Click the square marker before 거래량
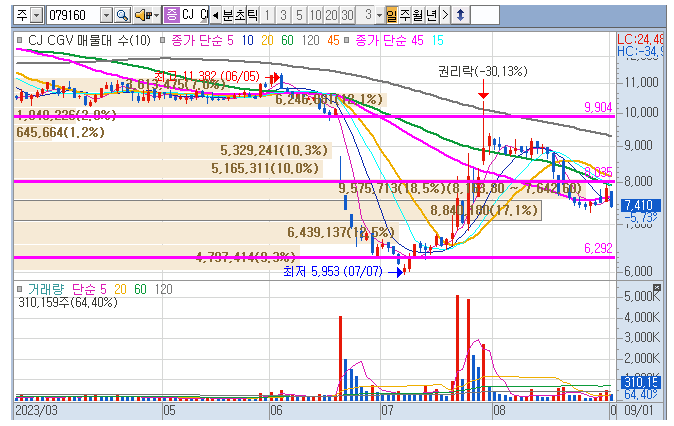Screen dimensions: 674x426 tap(19, 289)
